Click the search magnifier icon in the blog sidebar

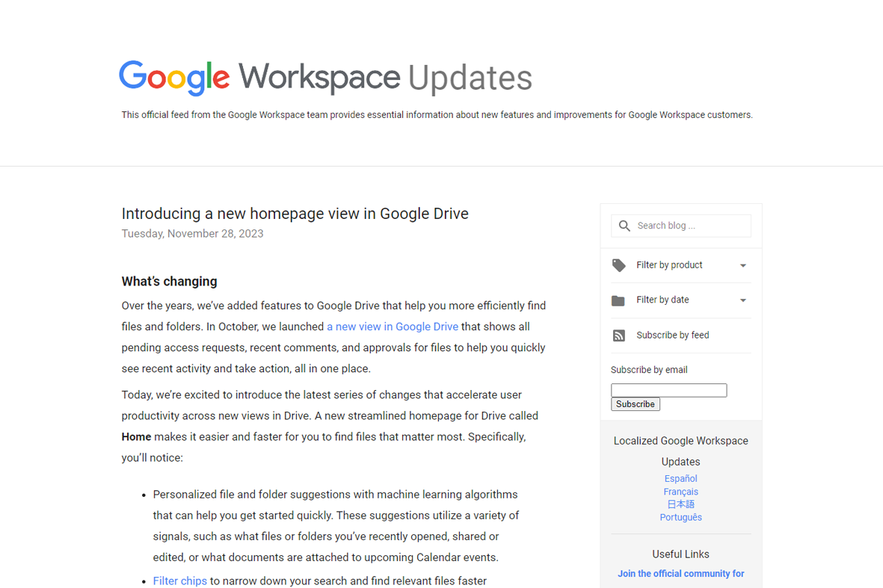coord(624,226)
